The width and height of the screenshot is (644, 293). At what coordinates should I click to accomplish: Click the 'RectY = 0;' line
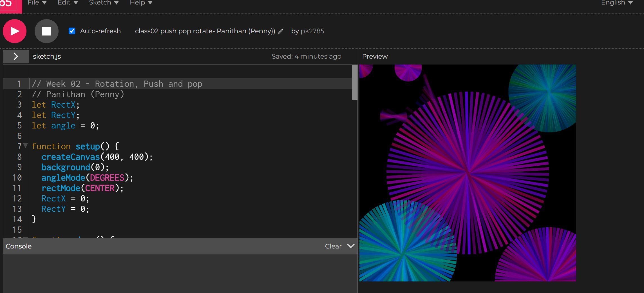[65, 209]
